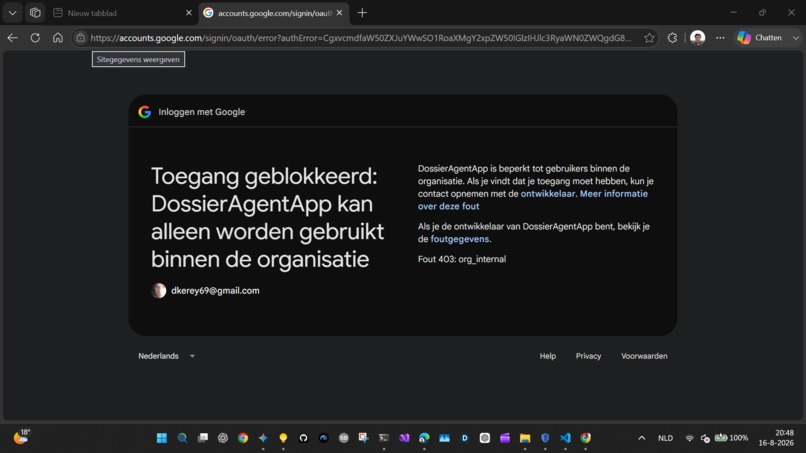Open the weather widget showing 18°
The height and width of the screenshot is (453, 806).
click(22, 437)
